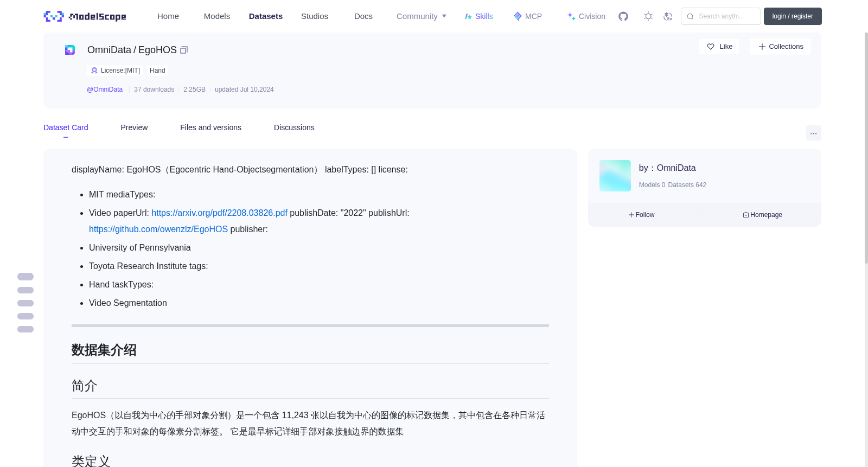868x467 pixels.
Task: Jump to third outline marker in sidebar
Action: coord(25,303)
